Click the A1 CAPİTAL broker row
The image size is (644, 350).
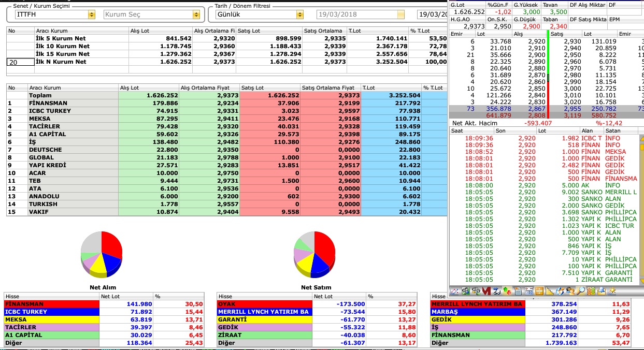226,134
